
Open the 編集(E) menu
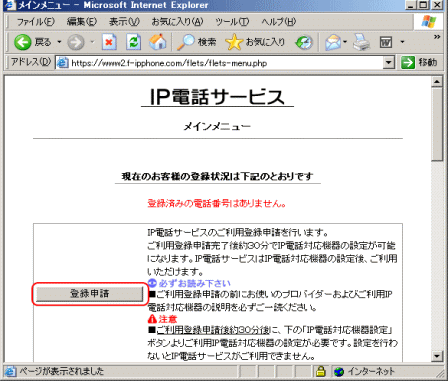point(82,22)
